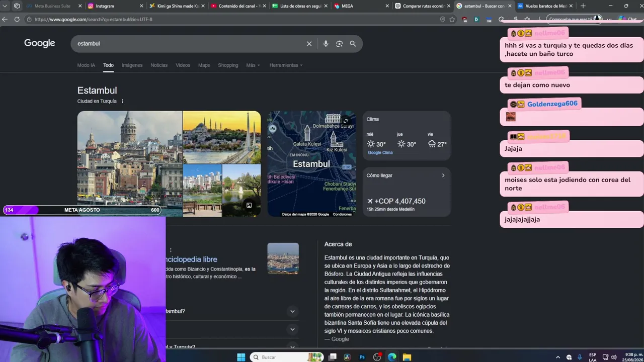Image resolution: width=644 pixels, height=362 pixels.
Task: Open the Estambul map thumbnail
Action: click(x=311, y=164)
